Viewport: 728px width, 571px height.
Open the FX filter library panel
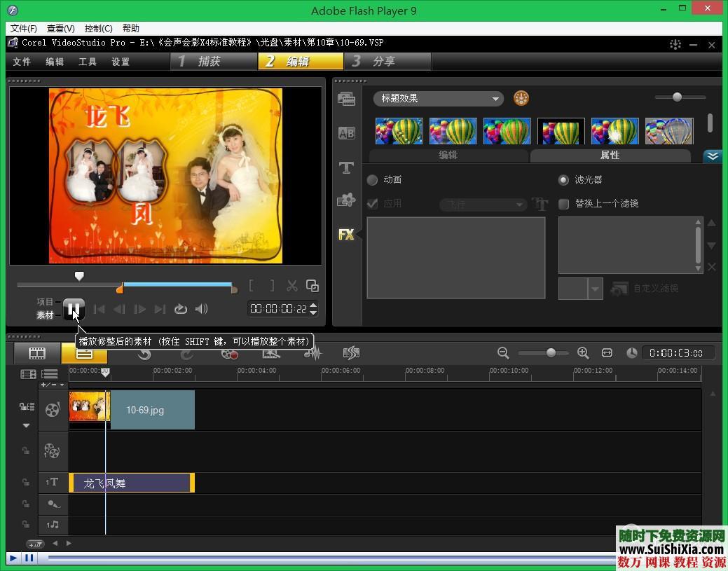tap(346, 235)
